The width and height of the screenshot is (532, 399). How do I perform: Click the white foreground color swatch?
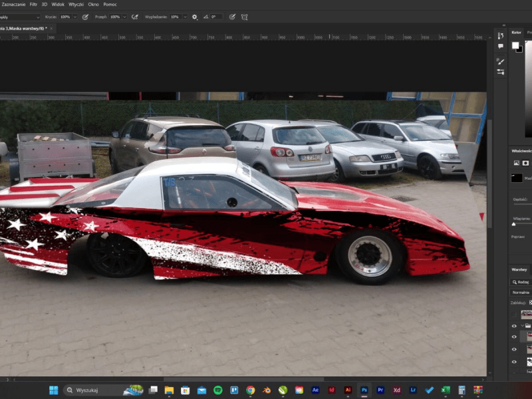click(515, 45)
